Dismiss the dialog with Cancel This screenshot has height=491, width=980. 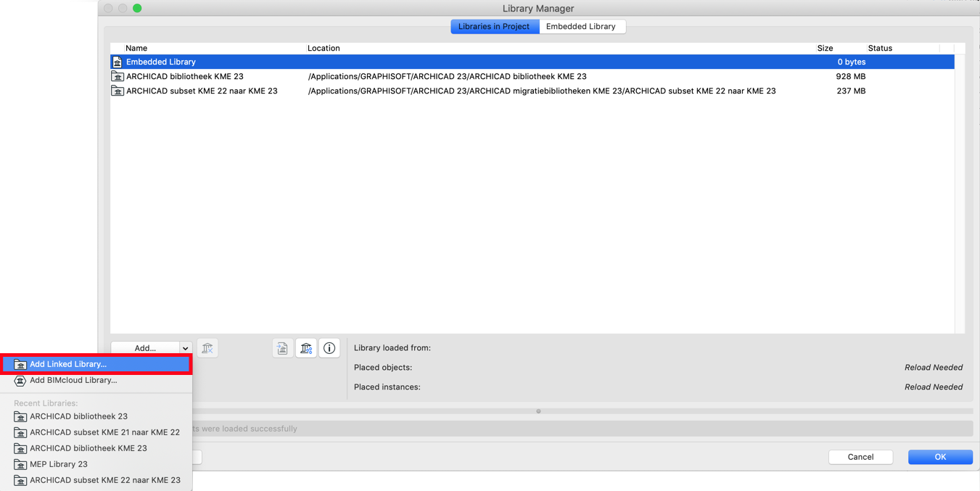pos(861,457)
